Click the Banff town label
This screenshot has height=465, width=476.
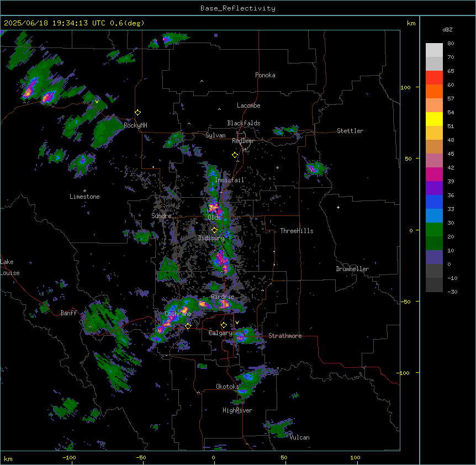point(68,313)
